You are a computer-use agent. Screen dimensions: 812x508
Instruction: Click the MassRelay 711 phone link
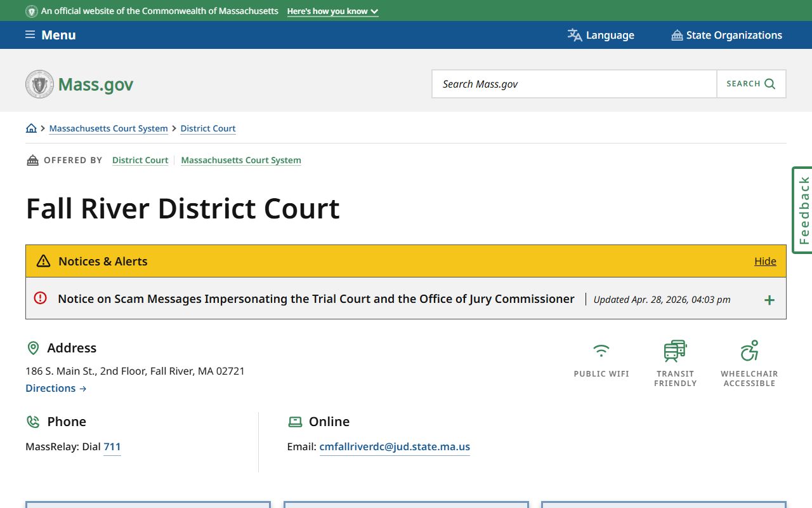click(x=112, y=446)
